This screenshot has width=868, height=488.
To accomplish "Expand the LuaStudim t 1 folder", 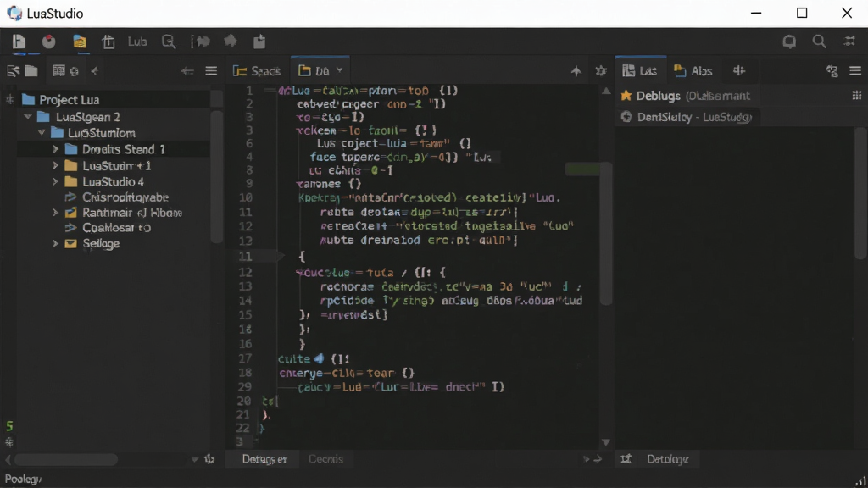I will pyautogui.click(x=55, y=165).
